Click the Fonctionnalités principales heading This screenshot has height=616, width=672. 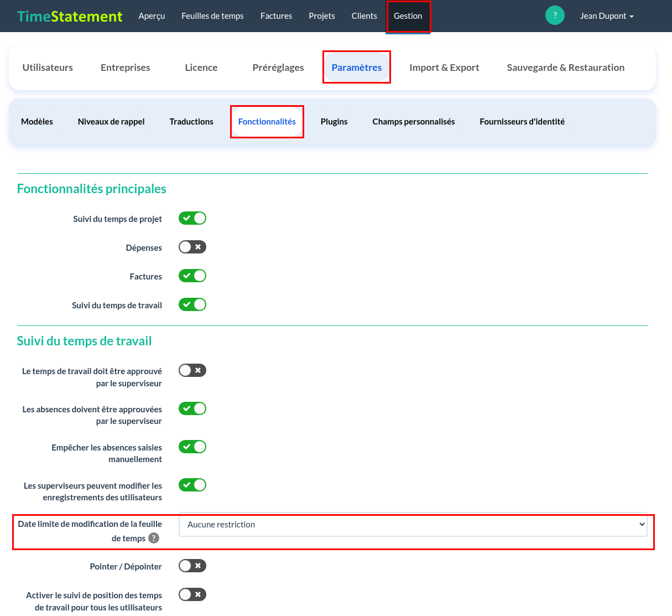[92, 189]
